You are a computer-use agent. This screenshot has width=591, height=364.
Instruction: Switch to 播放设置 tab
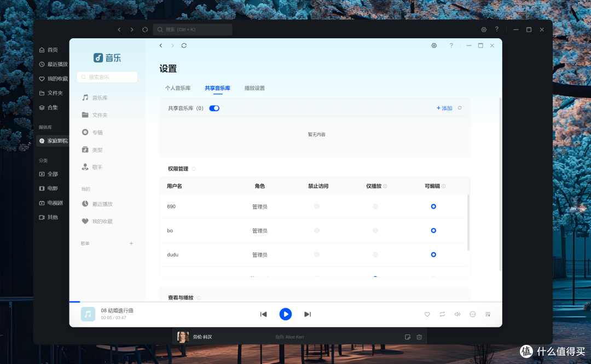[254, 88]
